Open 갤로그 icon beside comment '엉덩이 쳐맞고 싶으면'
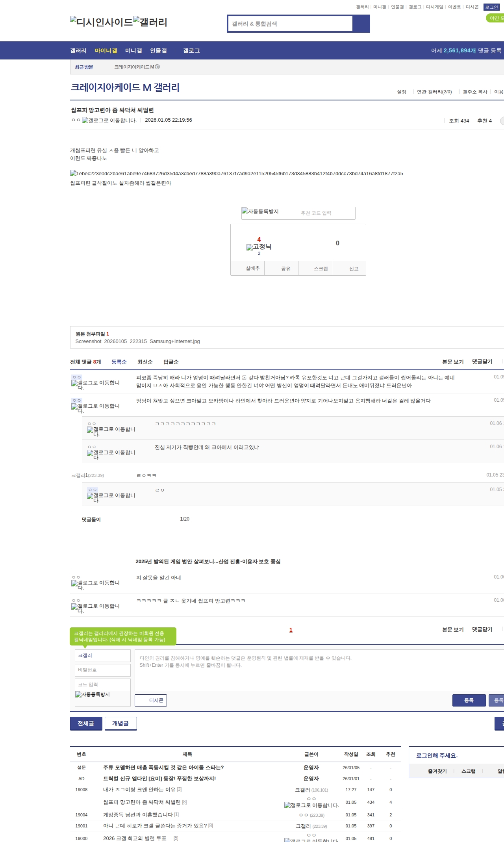 (95, 408)
